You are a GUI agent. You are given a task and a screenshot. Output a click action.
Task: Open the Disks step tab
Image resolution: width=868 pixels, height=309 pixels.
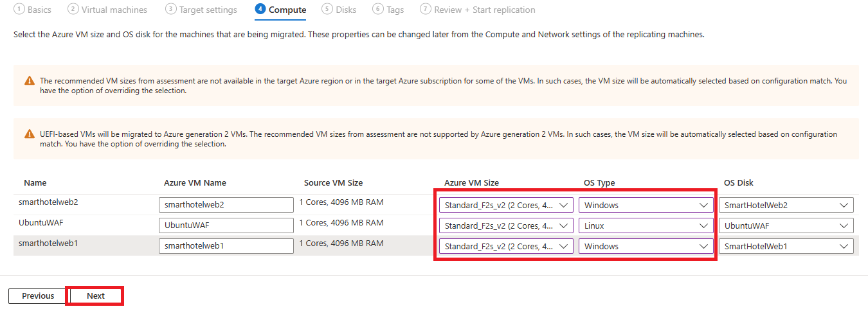click(339, 10)
